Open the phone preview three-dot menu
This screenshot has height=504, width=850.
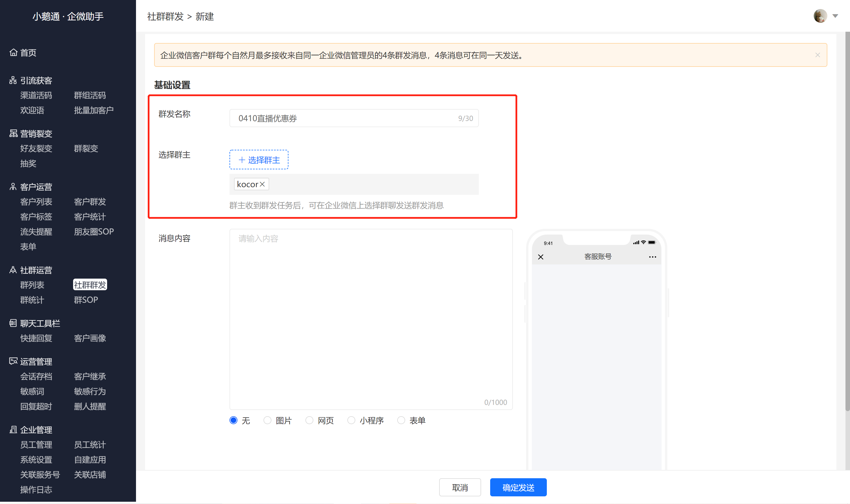[x=652, y=257]
